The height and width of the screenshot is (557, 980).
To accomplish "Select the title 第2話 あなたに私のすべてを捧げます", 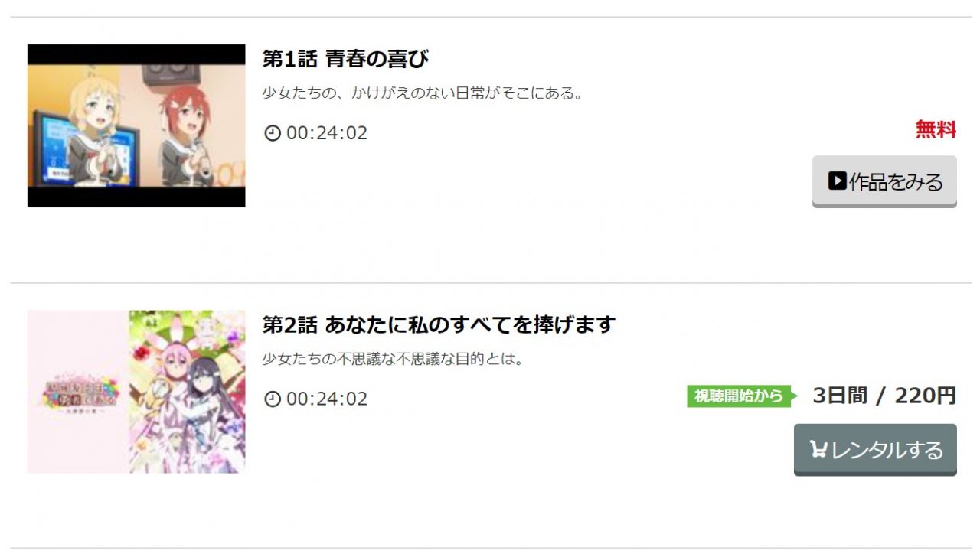I will pyautogui.click(x=439, y=324).
